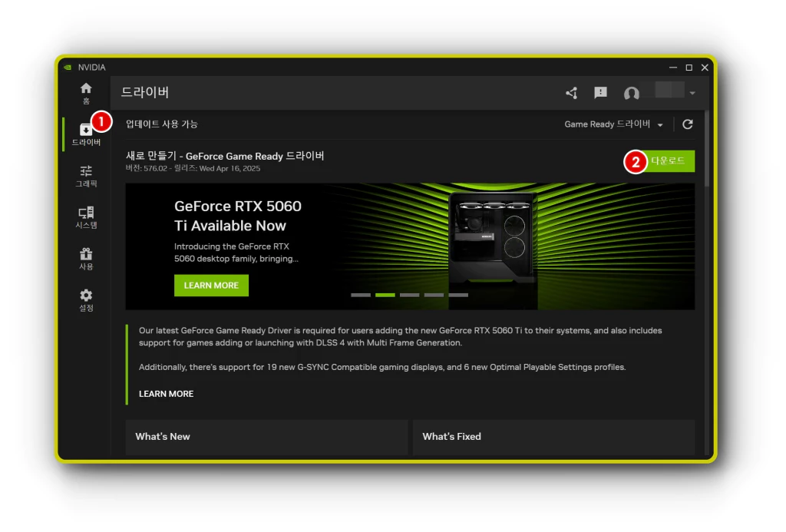Viewport: 786px width, 532px height.
Task: Open the What's Fixed panel
Action: click(553, 438)
